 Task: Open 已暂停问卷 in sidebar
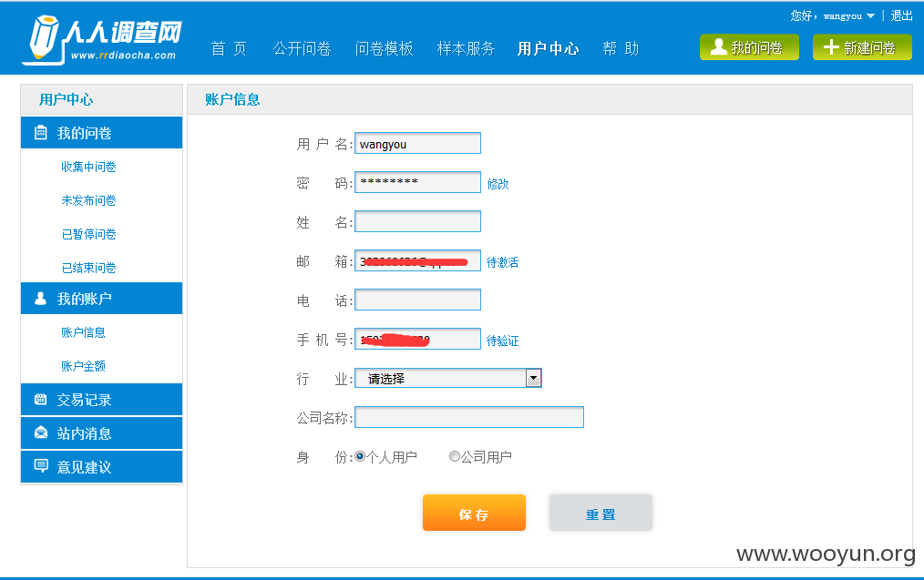coord(88,234)
